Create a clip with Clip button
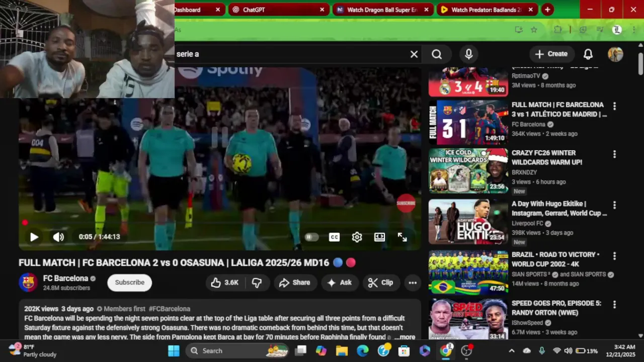644x362 pixels. point(380,283)
